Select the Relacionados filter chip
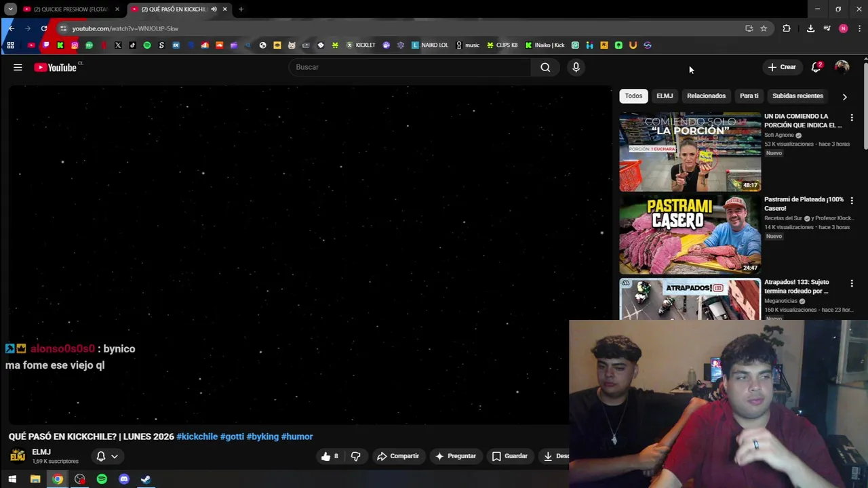The image size is (868, 488). coord(706,96)
